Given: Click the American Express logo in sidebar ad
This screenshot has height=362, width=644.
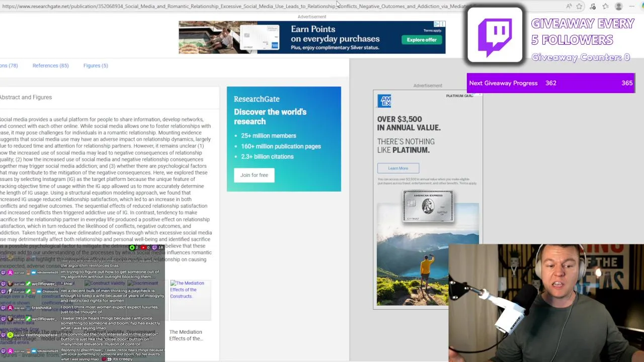Looking at the screenshot, I should tap(384, 101).
